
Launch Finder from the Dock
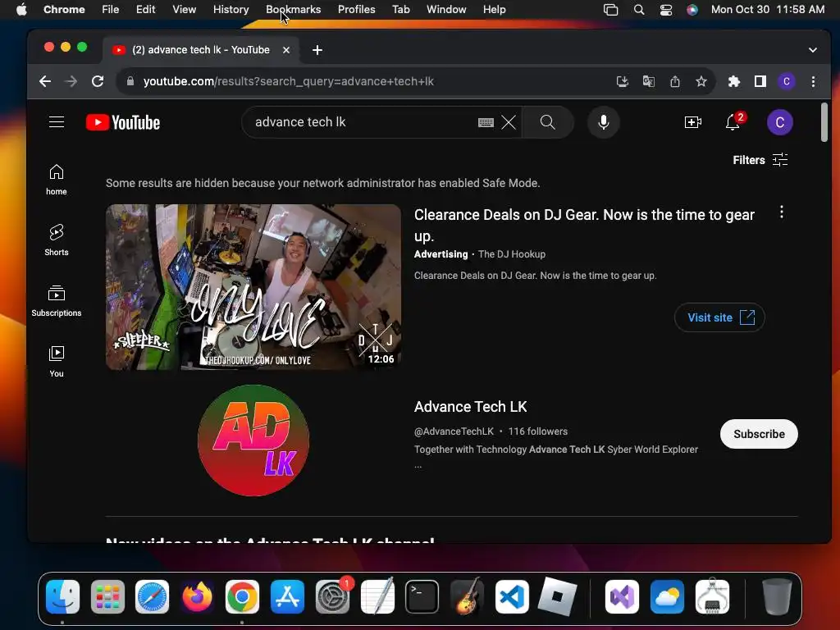[x=62, y=596]
